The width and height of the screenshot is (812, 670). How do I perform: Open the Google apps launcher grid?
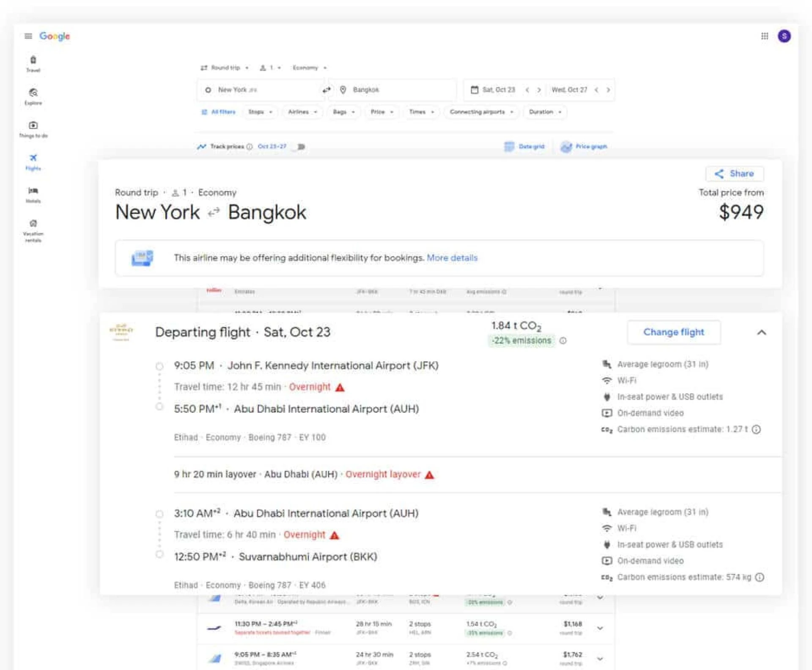[764, 36]
